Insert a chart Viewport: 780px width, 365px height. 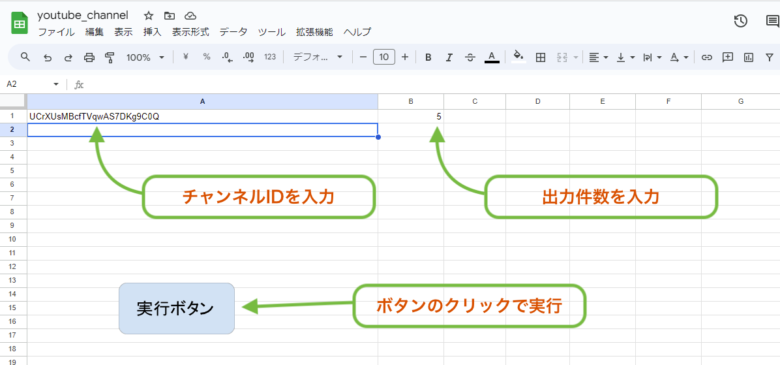coord(748,58)
